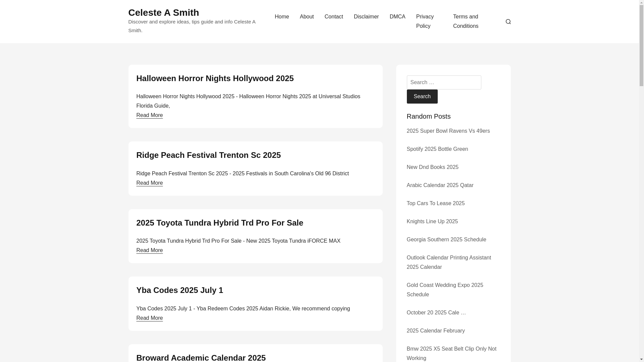
Task: Open the Contact page
Action: coord(334,17)
